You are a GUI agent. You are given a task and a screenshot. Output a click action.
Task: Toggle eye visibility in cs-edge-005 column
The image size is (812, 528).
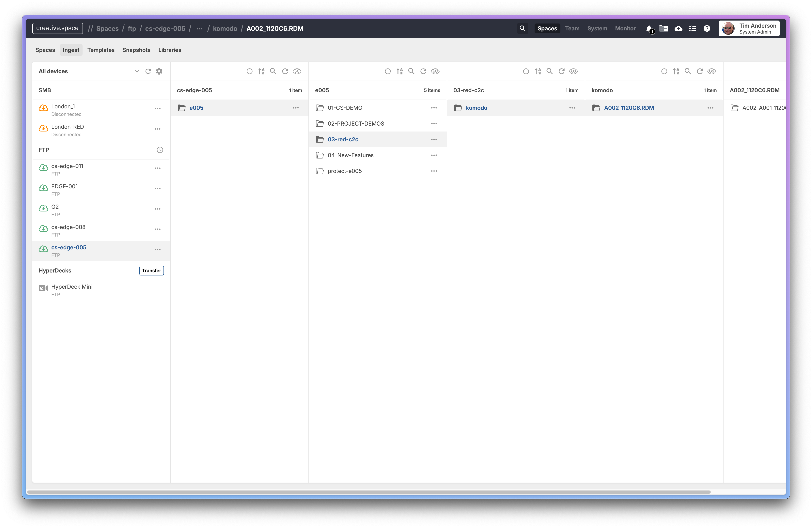297,71
